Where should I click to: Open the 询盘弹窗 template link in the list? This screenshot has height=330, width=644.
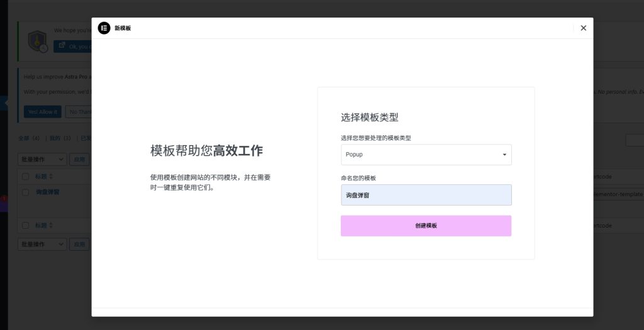48,192
